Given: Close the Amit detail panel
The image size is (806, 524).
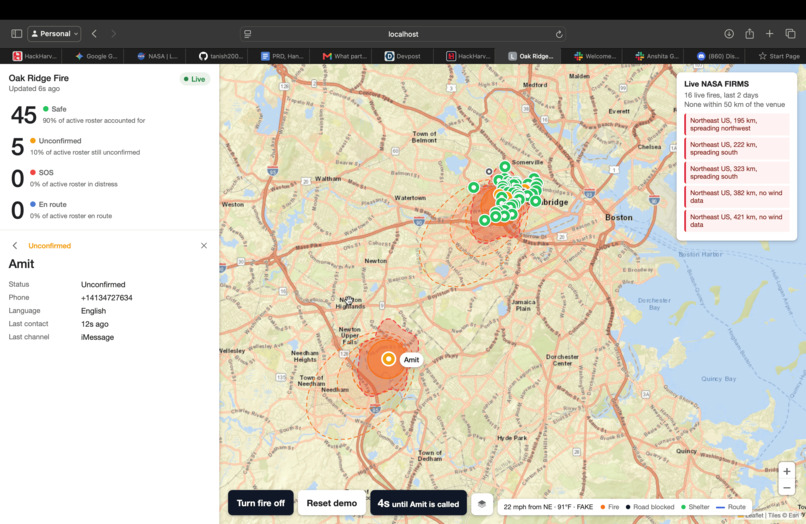Looking at the screenshot, I should (204, 246).
